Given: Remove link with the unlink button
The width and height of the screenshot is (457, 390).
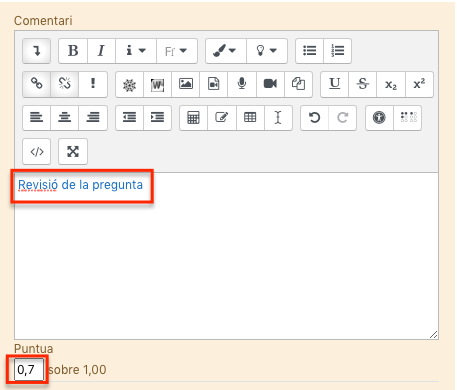Looking at the screenshot, I should [64, 84].
